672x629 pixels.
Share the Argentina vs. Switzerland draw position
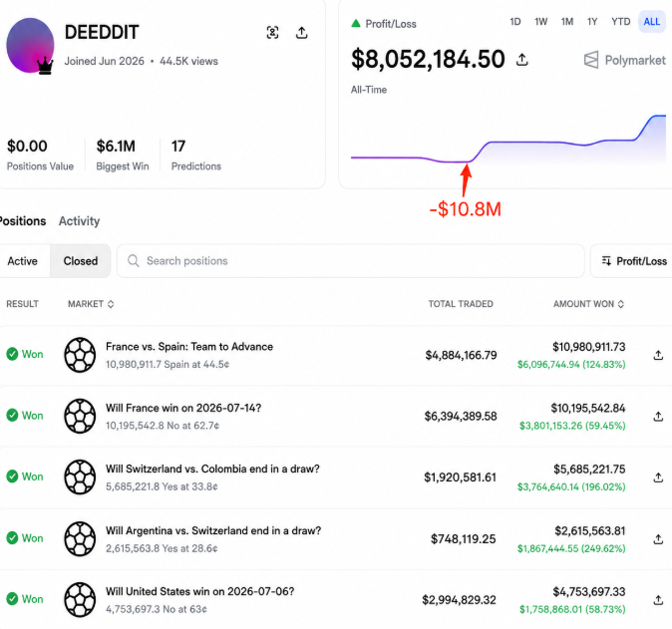click(x=658, y=539)
